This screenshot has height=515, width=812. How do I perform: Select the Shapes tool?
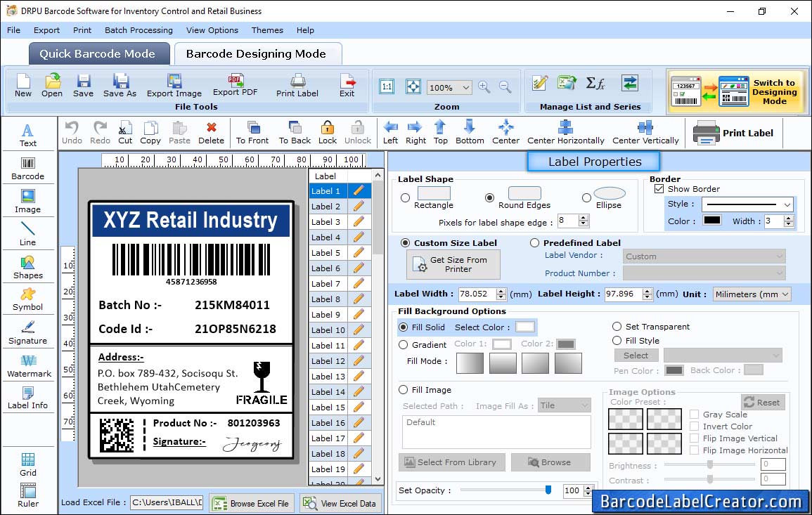pyautogui.click(x=28, y=268)
